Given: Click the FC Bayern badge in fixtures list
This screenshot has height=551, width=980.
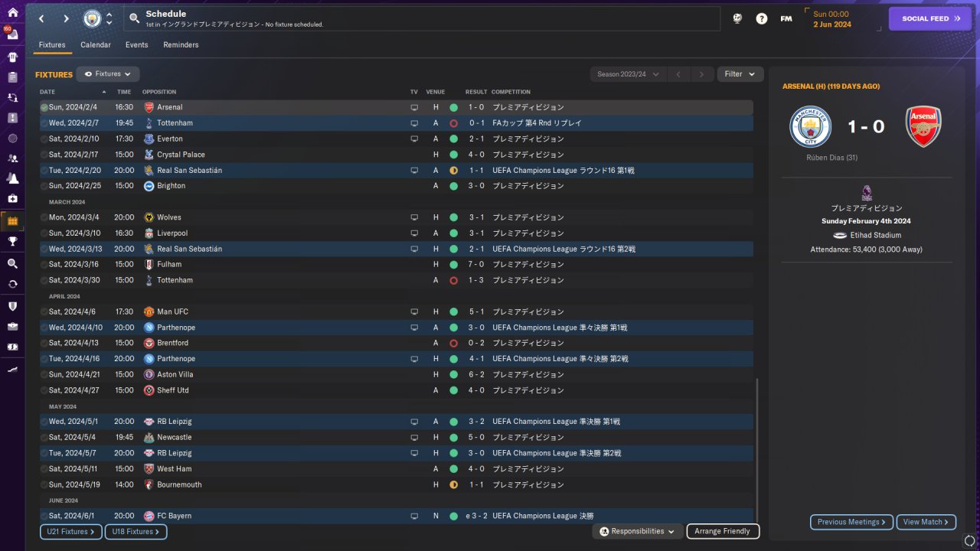Looking at the screenshot, I should pos(149,516).
